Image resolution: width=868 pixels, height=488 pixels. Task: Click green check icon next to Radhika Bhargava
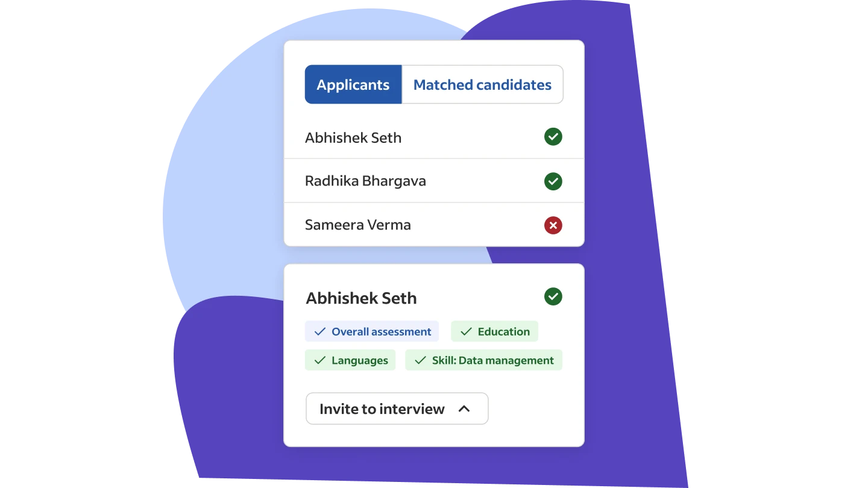click(x=553, y=181)
